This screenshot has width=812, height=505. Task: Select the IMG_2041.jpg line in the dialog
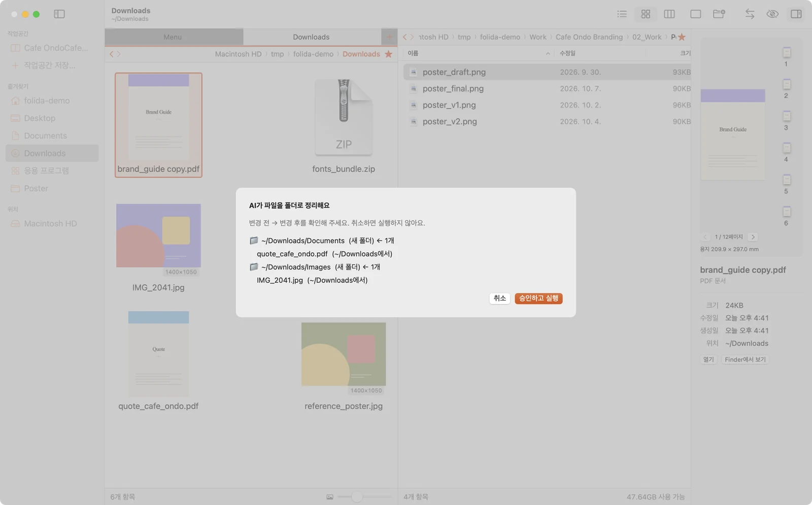[x=312, y=280]
